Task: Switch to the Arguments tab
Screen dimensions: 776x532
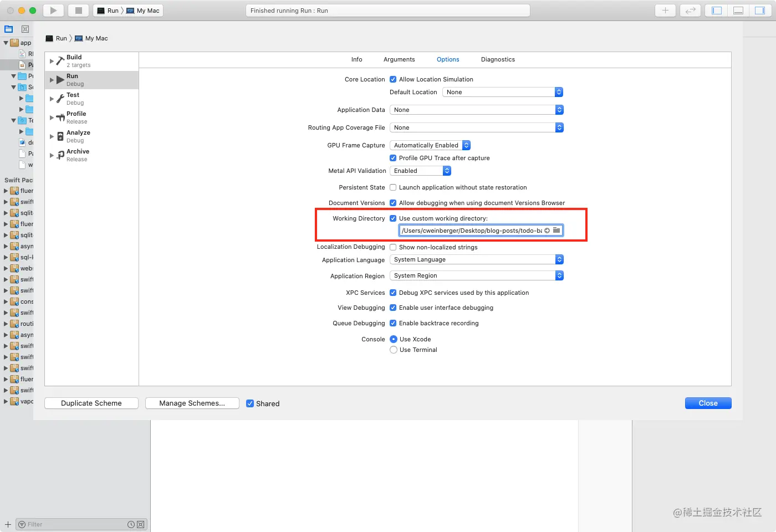Action: point(399,59)
